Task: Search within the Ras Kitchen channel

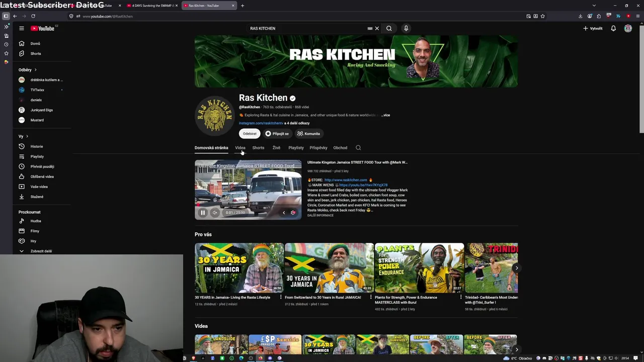Action: [x=358, y=148]
